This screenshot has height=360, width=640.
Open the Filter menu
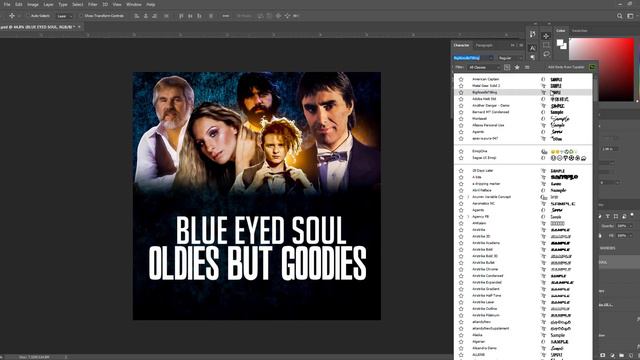tap(93, 4)
